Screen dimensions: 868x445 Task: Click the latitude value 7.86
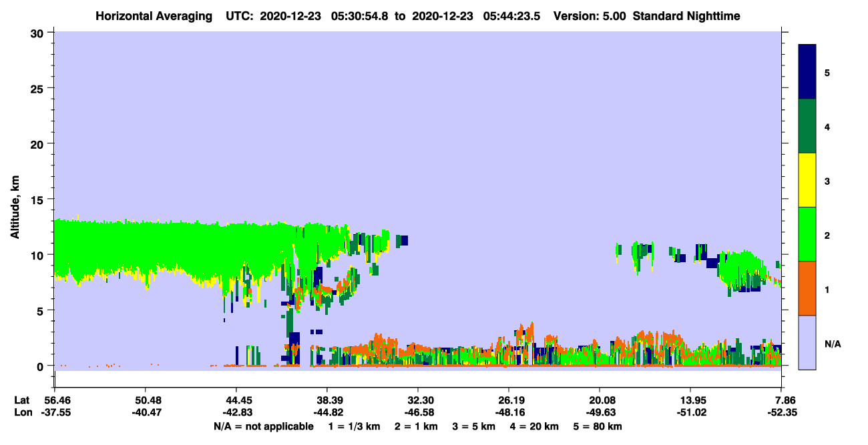click(781, 400)
